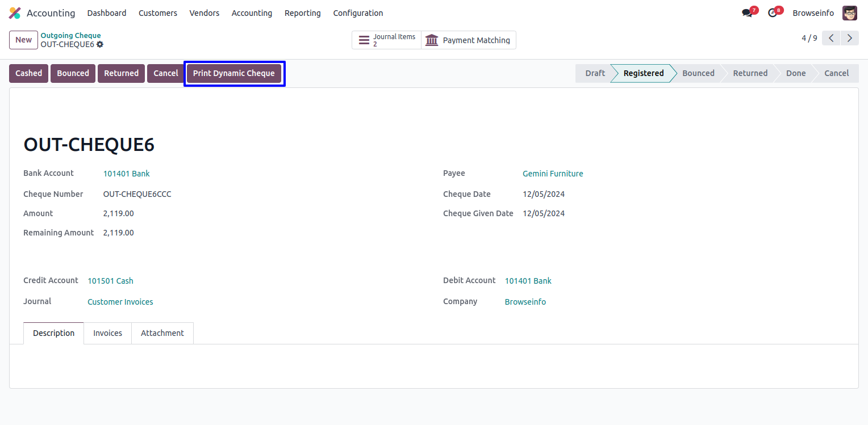The width and height of the screenshot is (868, 425).
Task: Open Journal Items smart button
Action: tap(387, 40)
